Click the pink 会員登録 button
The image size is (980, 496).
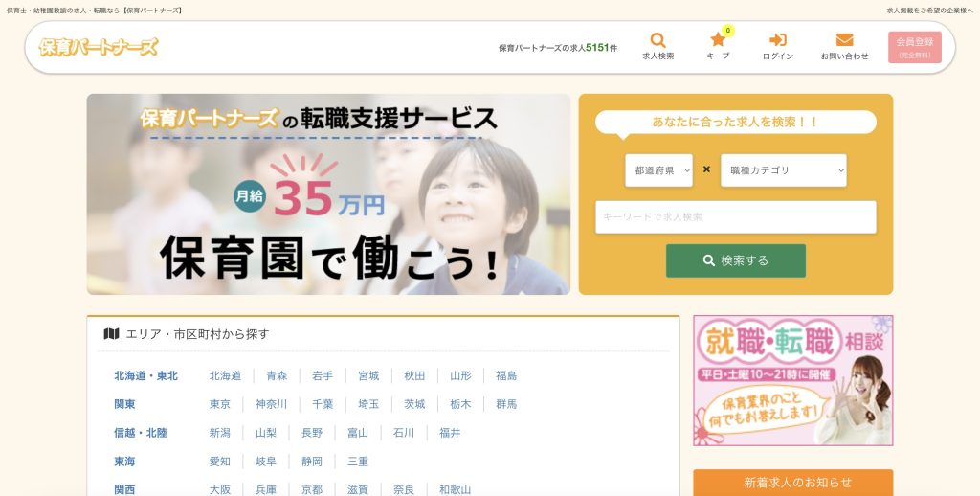[x=914, y=48]
